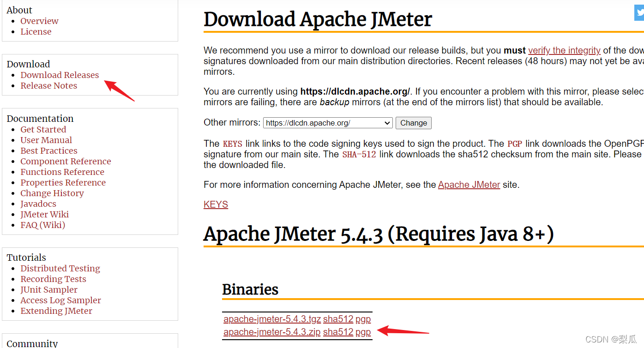
Task: Open the Apache JMeter site link
Action: (469, 185)
